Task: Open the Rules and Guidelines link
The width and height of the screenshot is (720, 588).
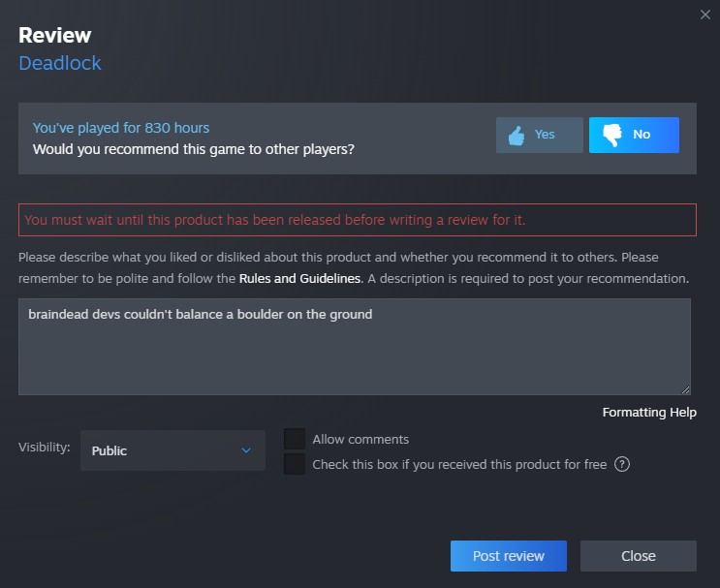Action: 300,279
